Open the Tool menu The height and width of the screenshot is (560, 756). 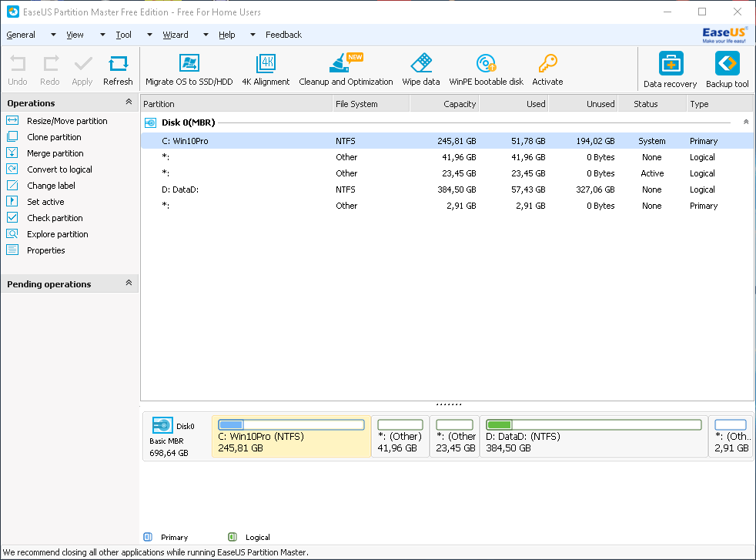click(x=123, y=35)
